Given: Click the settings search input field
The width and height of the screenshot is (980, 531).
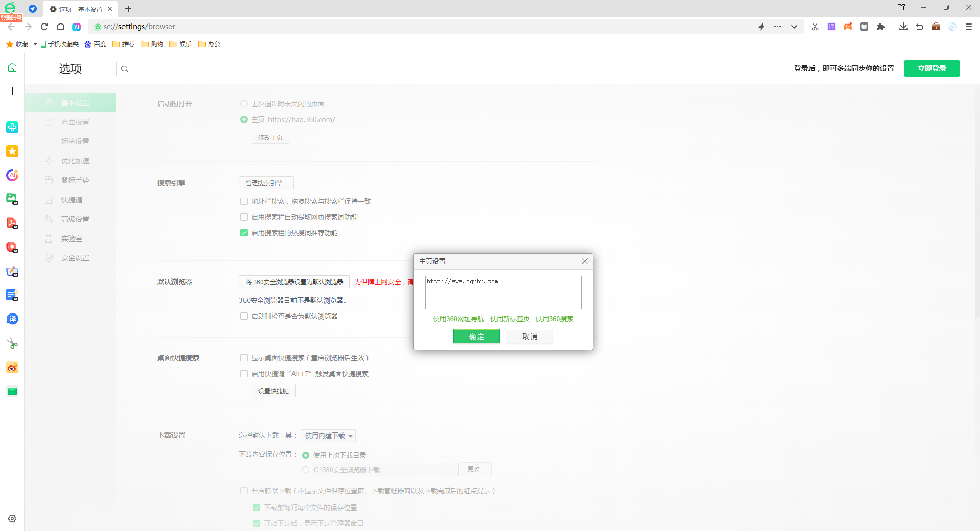Looking at the screenshot, I should point(167,69).
